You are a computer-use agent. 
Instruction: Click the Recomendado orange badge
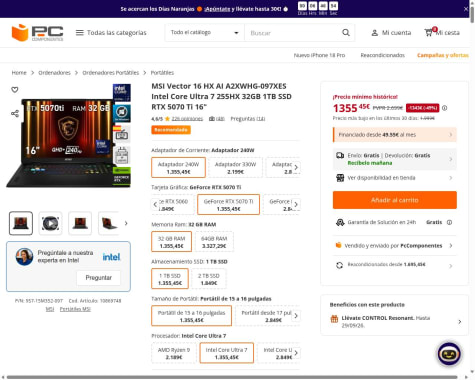[171, 130]
